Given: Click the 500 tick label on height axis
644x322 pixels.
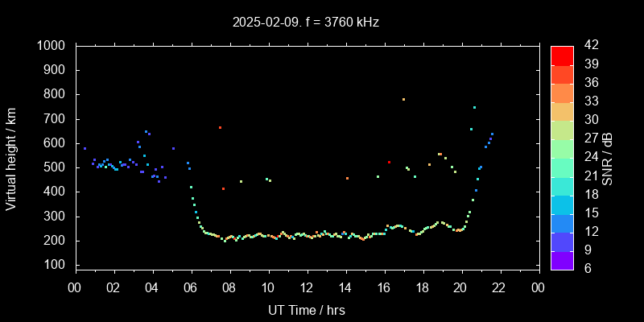Looking at the screenshot, I should [x=56, y=167].
